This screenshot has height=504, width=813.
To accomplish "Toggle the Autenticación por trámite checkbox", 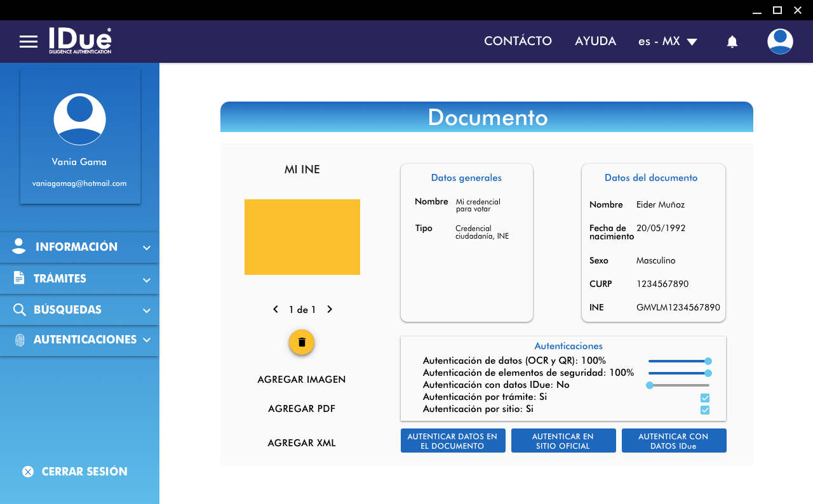I will pyautogui.click(x=705, y=398).
